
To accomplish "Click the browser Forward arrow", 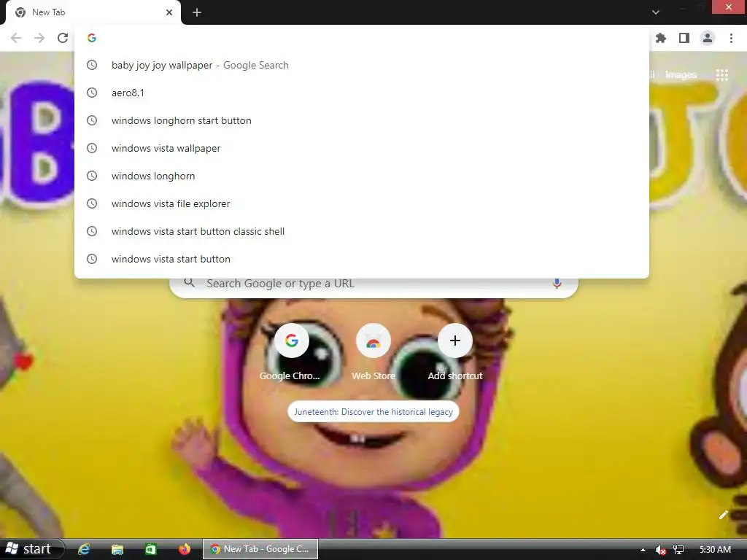I will pyautogui.click(x=39, y=38).
